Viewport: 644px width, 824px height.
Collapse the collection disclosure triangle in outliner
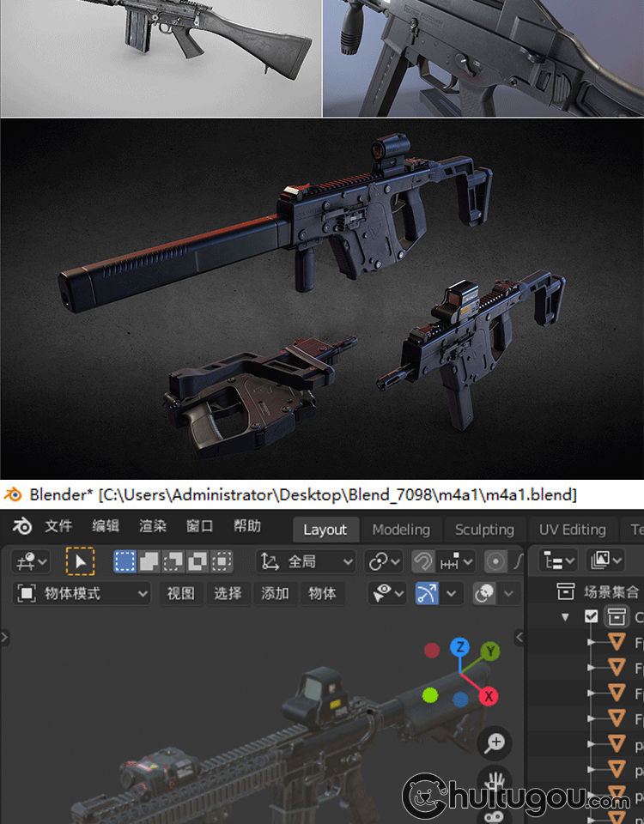(x=565, y=617)
